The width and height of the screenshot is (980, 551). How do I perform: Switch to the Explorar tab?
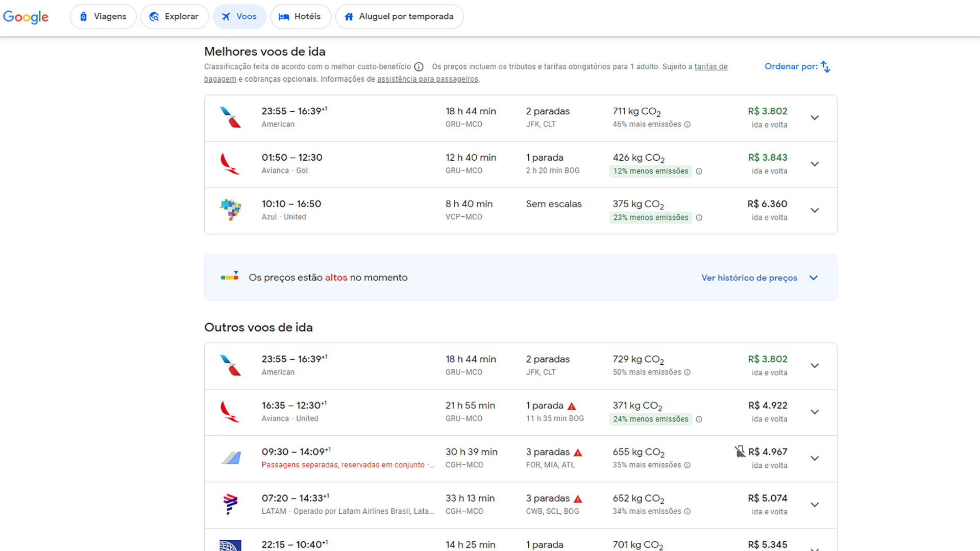pos(175,16)
